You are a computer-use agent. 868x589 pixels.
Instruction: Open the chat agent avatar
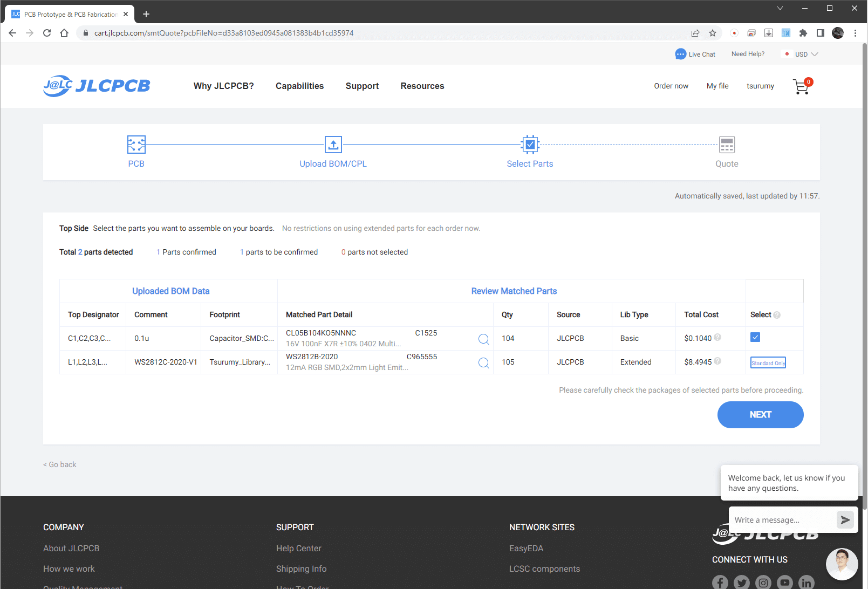(x=842, y=564)
